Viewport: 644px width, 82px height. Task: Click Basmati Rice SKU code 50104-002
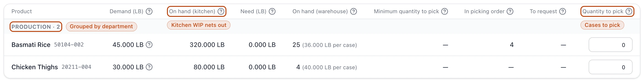(69, 45)
